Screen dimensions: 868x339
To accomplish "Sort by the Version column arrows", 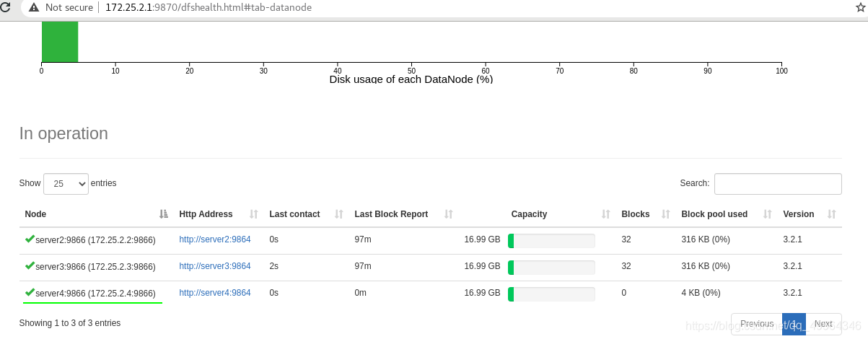I will point(832,214).
